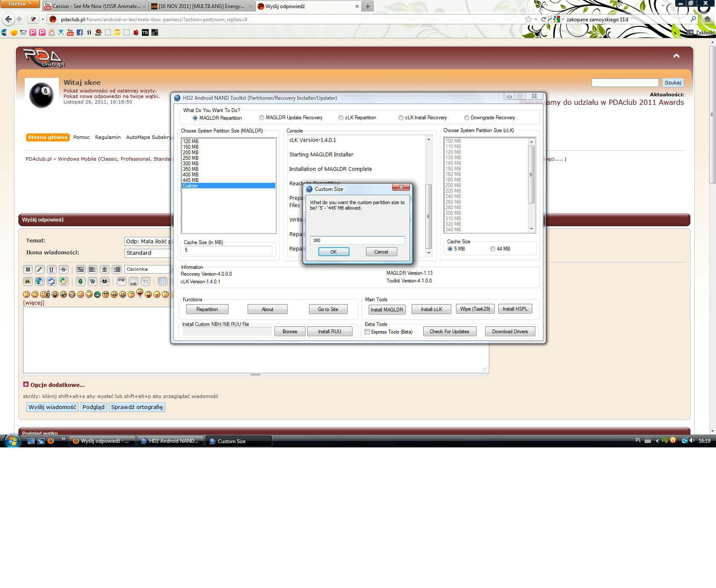Apply strikethrough formatting in post editor
The image size is (716, 588).
pyautogui.click(x=64, y=269)
